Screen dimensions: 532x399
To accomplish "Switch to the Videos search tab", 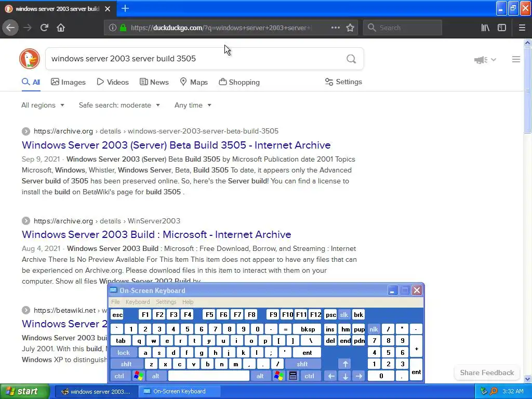I will (113, 82).
